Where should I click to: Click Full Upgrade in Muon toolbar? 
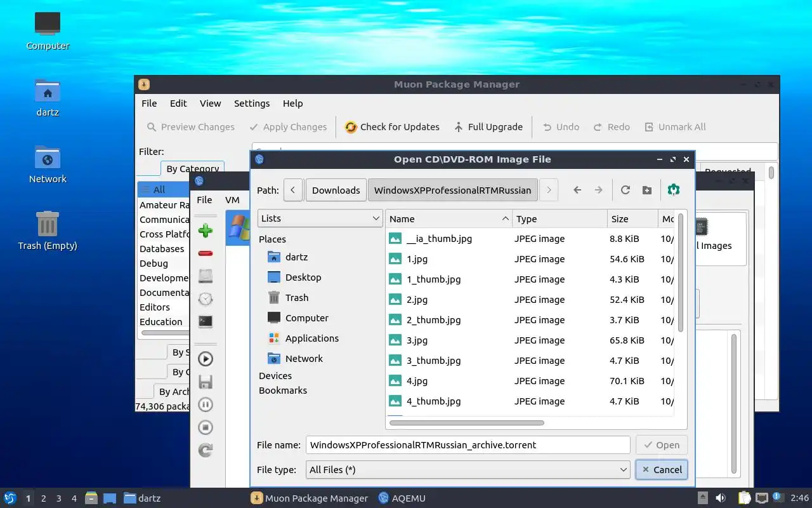[488, 127]
